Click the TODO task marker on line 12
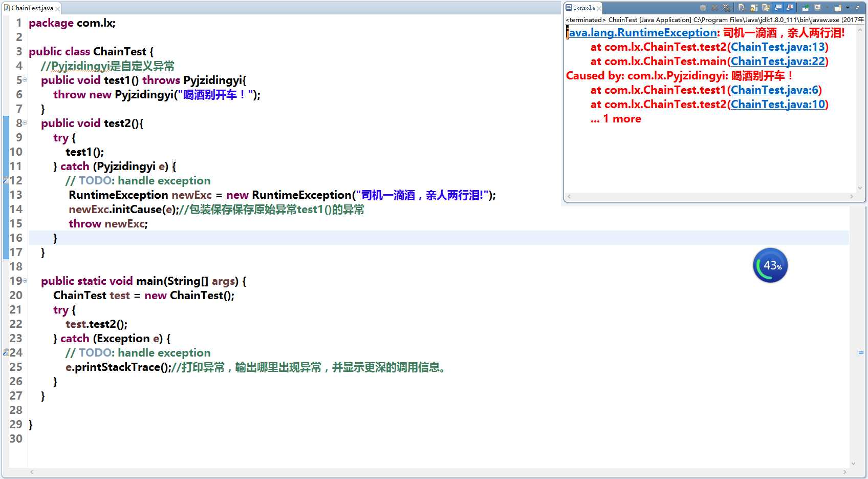The image size is (868, 479). (6, 180)
